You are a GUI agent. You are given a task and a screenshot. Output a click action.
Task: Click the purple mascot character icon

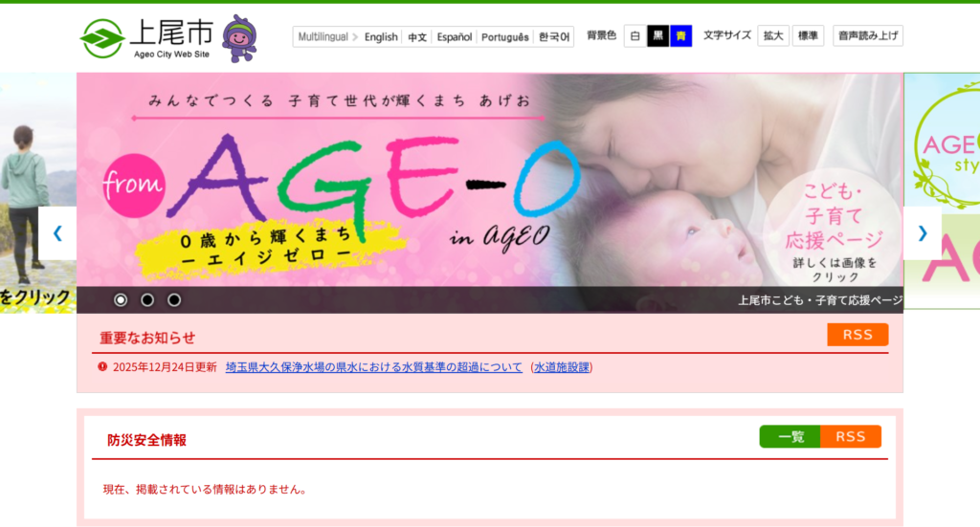click(238, 38)
